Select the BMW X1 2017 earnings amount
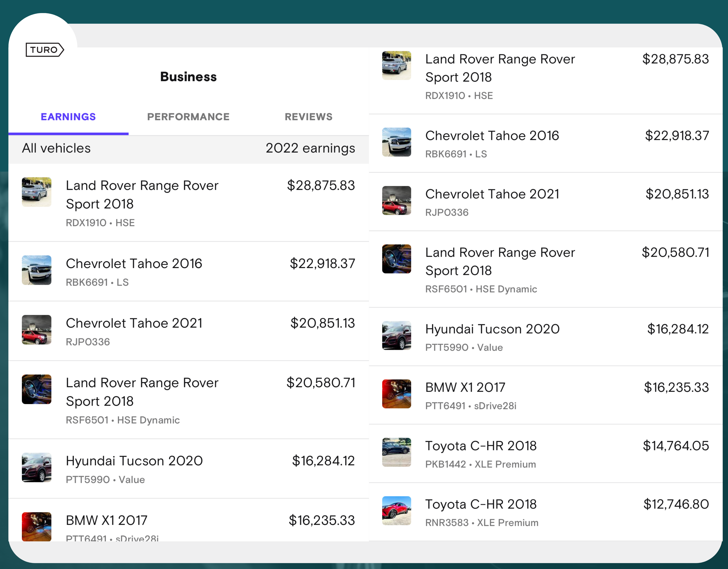728x569 pixels. 676,387
